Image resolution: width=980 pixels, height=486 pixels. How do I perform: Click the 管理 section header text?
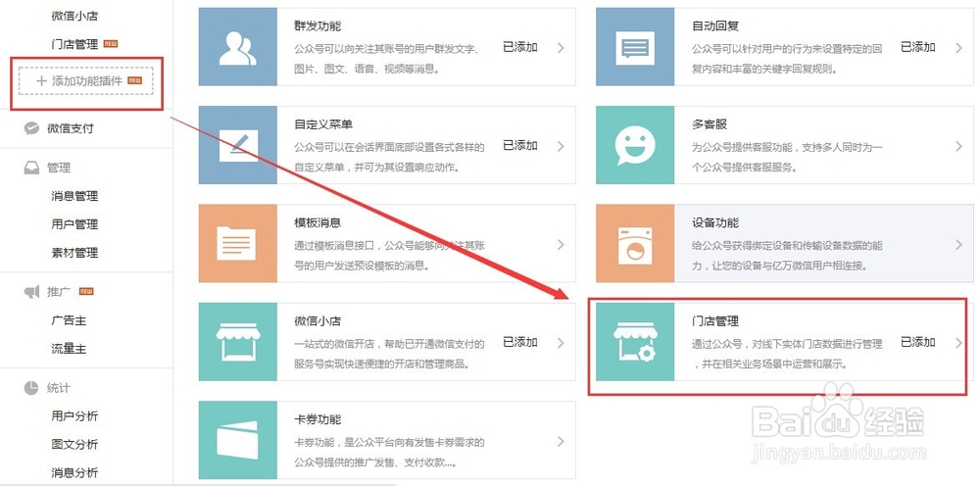click(59, 168)
